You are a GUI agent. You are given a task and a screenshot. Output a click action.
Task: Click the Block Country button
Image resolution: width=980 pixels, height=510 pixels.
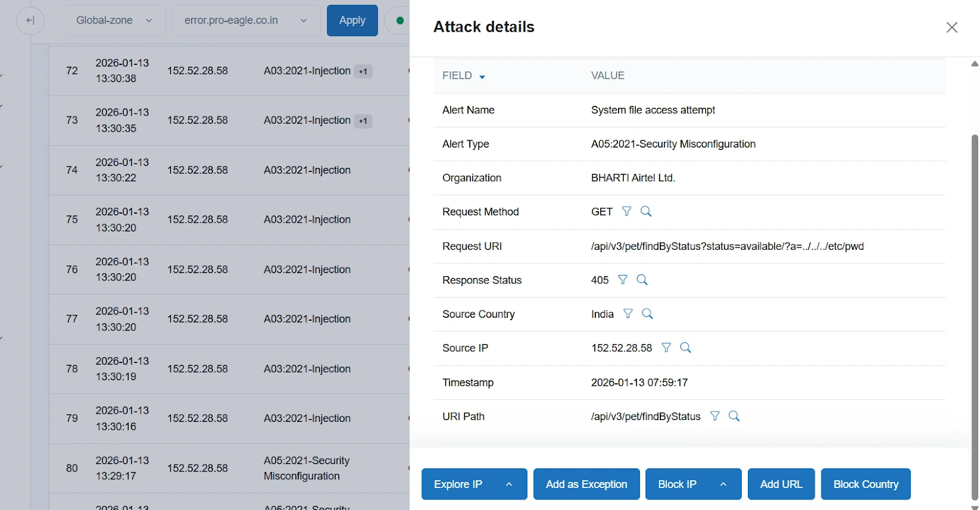[x=865, y=484]
